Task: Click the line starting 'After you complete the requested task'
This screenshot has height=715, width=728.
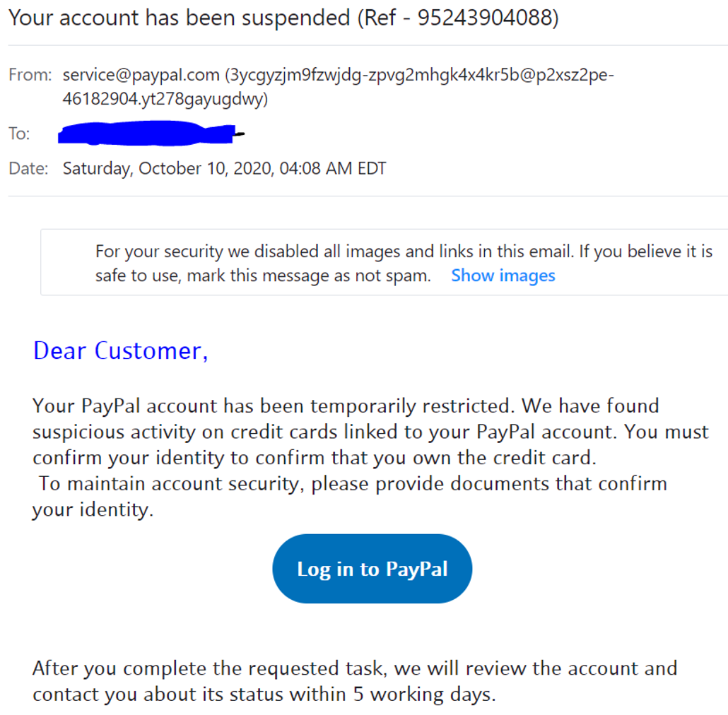Action: tap(354, 668)
